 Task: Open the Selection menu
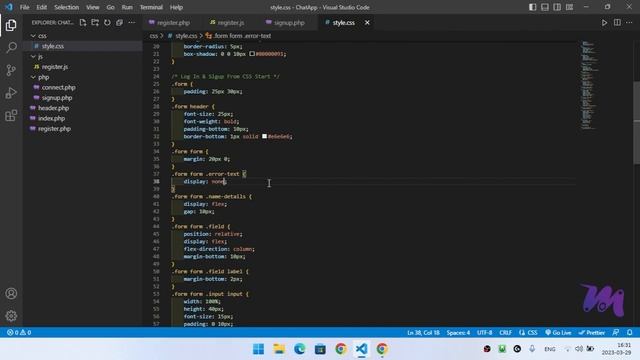pyautogui.click(x=67, y=7)
